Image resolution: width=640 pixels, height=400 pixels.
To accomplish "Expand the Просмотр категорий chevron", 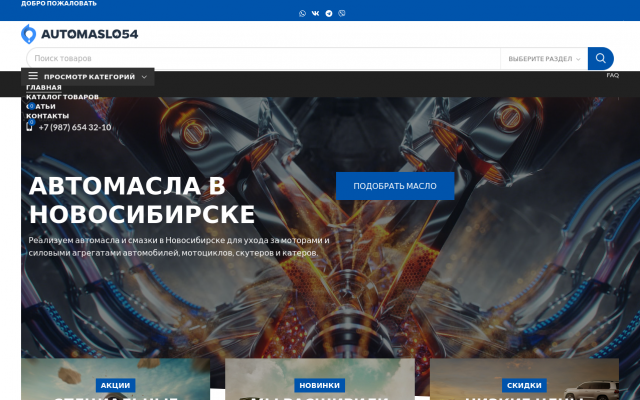I will (x=144, y=77).
